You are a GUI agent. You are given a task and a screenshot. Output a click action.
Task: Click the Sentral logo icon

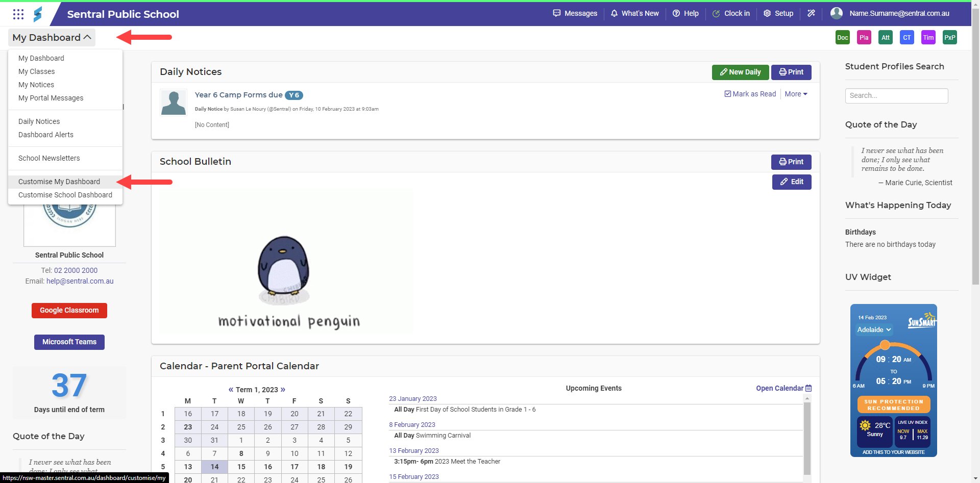[x=38, y=14]
